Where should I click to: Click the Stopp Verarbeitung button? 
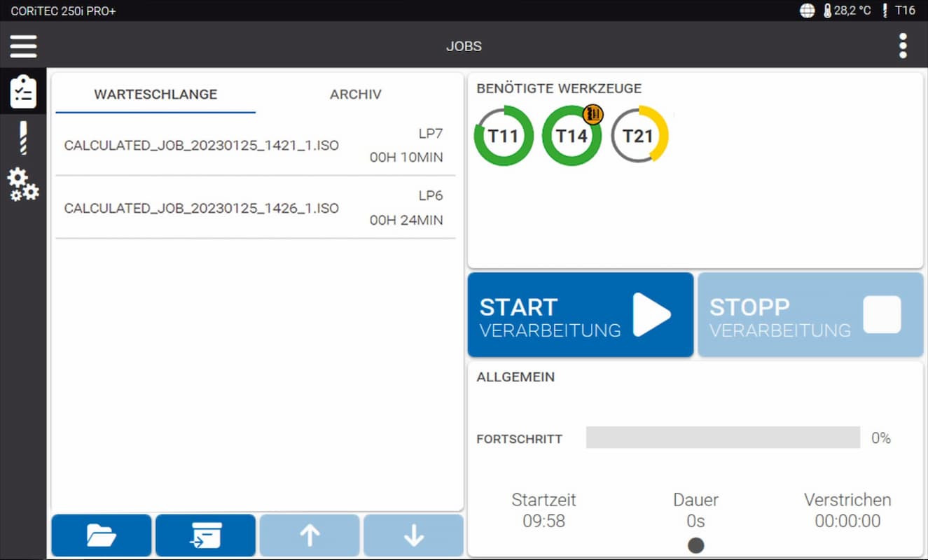[x=810, y=315]
